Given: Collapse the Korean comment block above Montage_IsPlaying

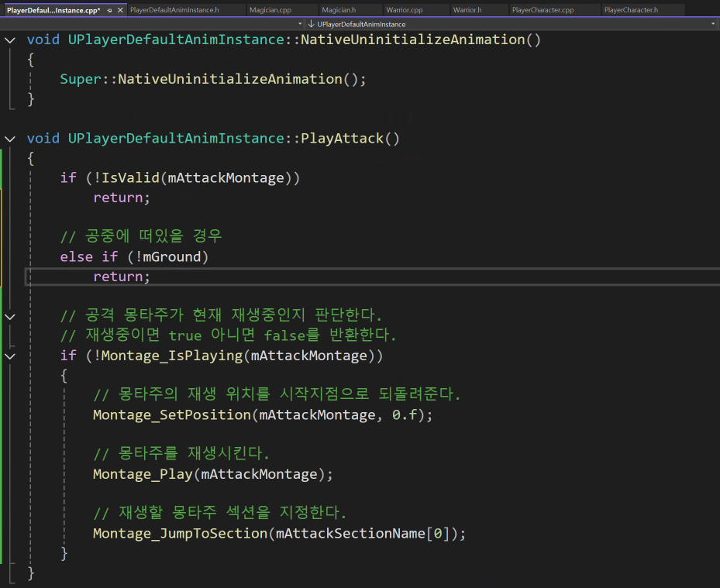Looking at the screenshot, I should tap(10, 317).
